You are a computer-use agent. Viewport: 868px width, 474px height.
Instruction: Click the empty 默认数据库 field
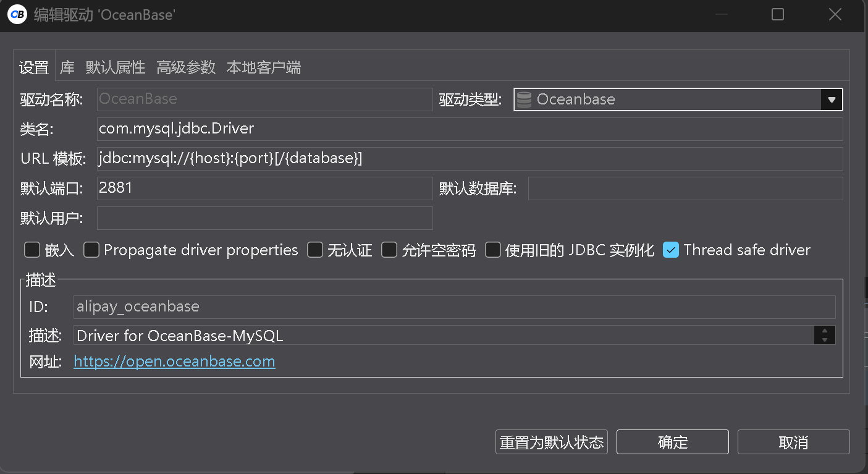[686, 188]
